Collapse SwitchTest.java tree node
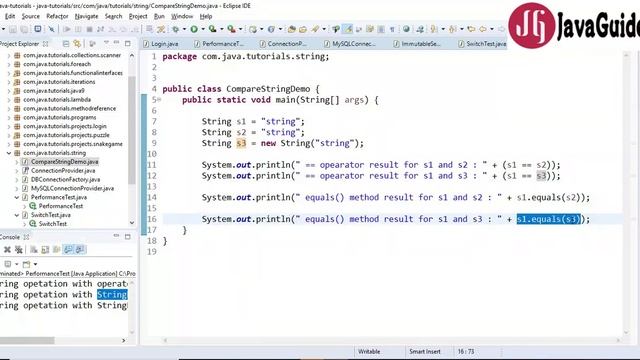The height and width of the screenshot is (360, 640). click(x=17, y=215)
